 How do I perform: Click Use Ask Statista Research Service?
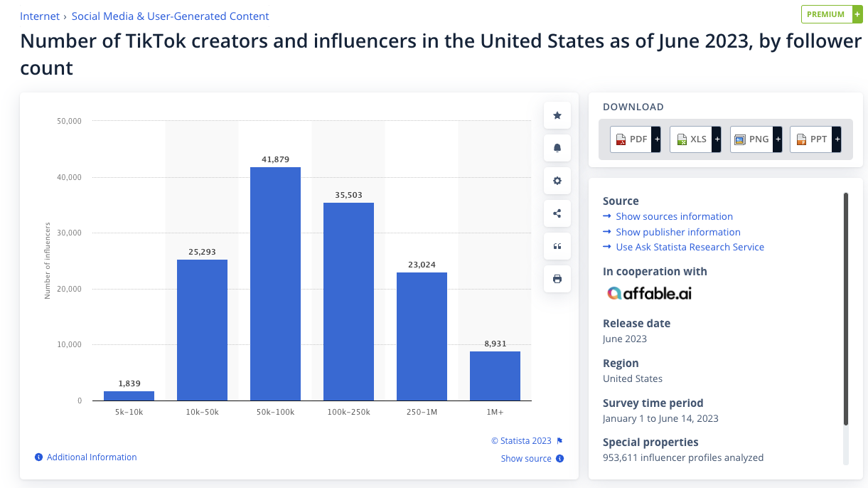pos(690,247)
